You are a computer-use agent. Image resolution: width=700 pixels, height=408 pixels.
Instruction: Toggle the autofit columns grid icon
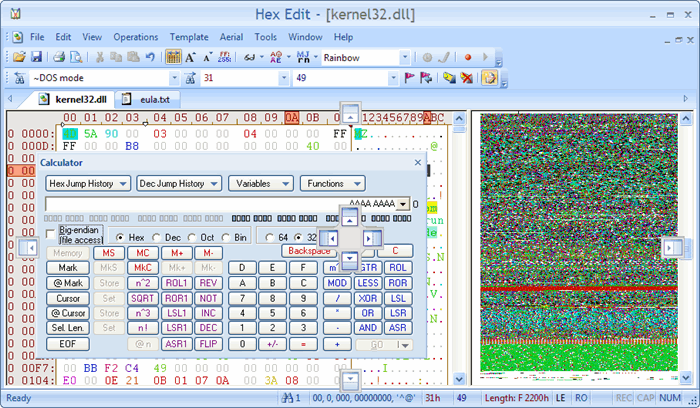[173, 57]
